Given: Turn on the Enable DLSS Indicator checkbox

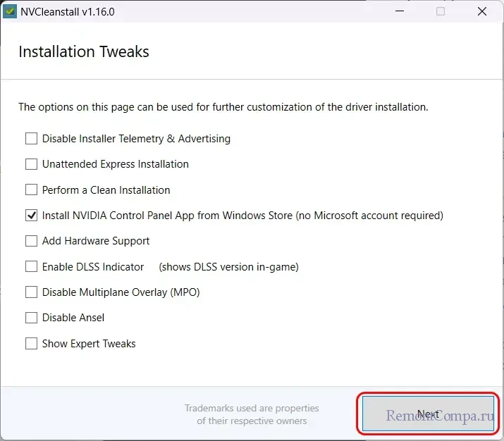Looking at the screenshot, I should click(x=31, y=267).
